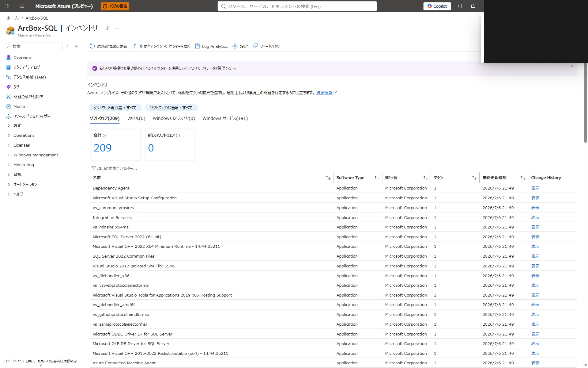Collapse the sidebar with double-chevron icon
The width and height of the screenshot is (588, 368).
pyautogui.click(x=76, y=46)
